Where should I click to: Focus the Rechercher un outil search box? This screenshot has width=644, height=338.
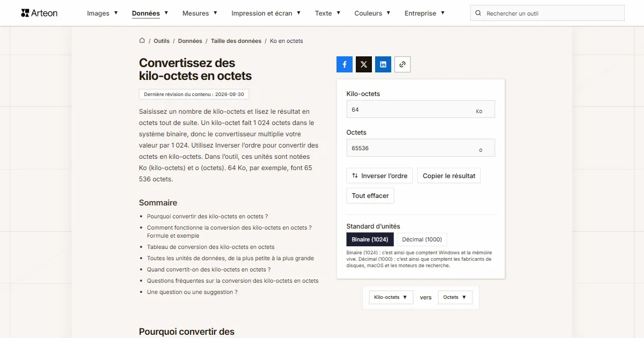coord(547,13)
